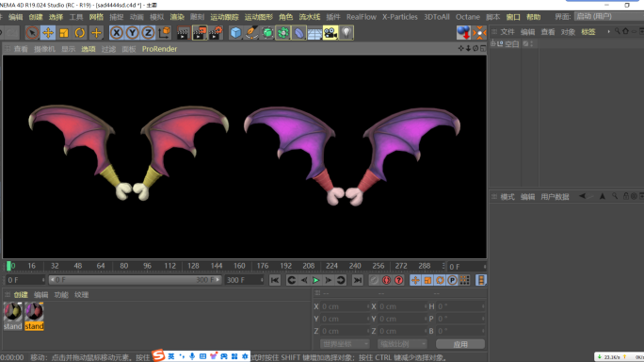Open the spline Pen tool
Viewport: 644px width, 362px height.
click(251, 33)
